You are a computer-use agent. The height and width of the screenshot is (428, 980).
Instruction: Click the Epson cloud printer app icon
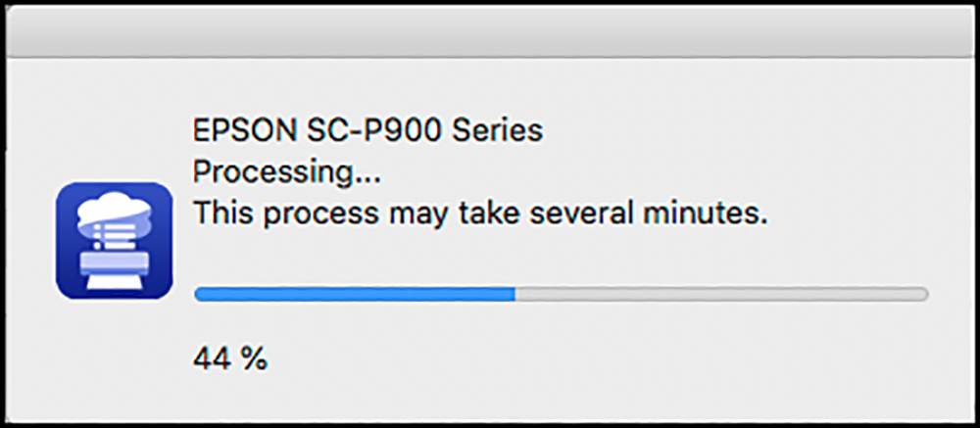click(x=115, y=241)
